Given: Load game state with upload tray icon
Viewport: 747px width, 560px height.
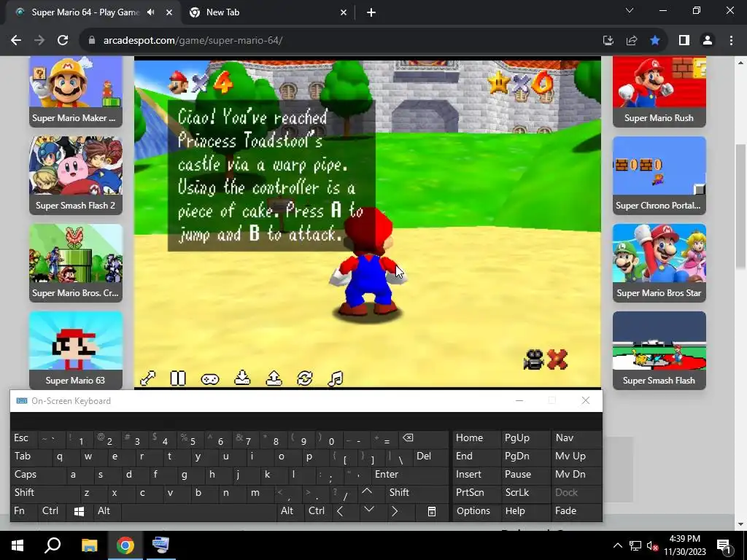Looking at the screenshot, I should [274, 378].
